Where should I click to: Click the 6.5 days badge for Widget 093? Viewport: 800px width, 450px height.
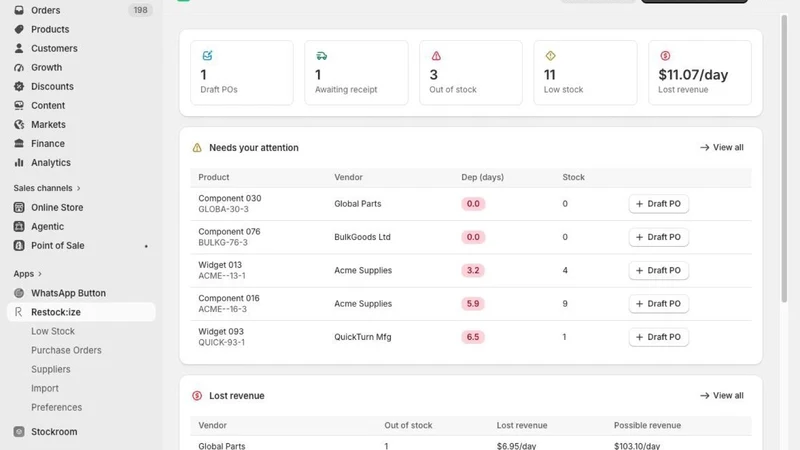[473, 337]
